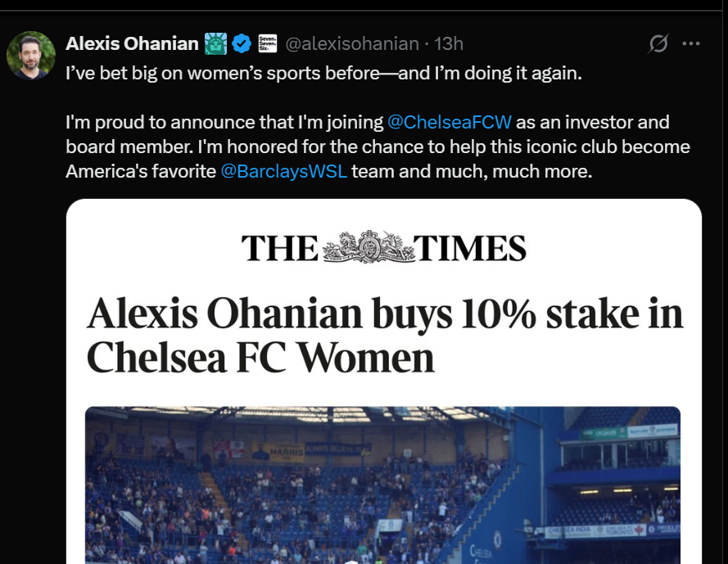Viewport: 728px width, 564px height.
Task: Click the word THE in the masthead
Action: coord(279,248)
